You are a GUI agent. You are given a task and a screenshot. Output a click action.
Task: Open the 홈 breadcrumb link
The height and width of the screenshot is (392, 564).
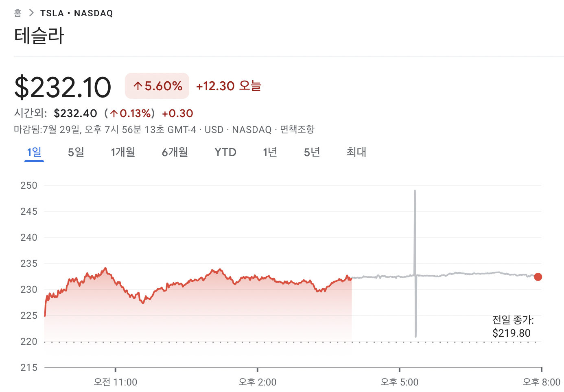pyautogui.click(x=17, y=13)
